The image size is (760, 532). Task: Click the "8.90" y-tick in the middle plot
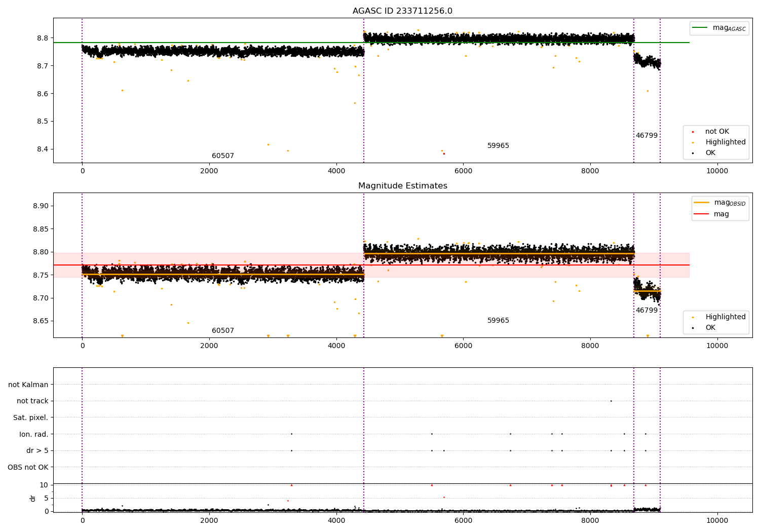41,206
